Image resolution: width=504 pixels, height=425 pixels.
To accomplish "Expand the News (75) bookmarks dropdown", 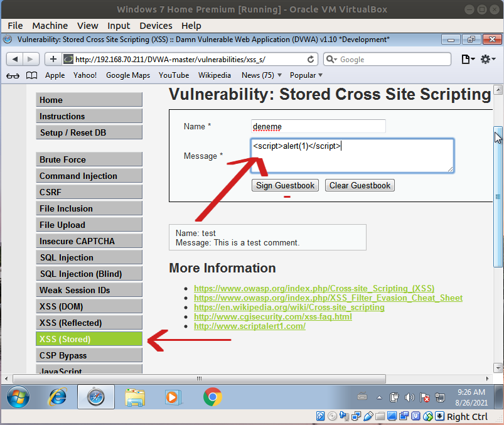I will pos(262,75).
